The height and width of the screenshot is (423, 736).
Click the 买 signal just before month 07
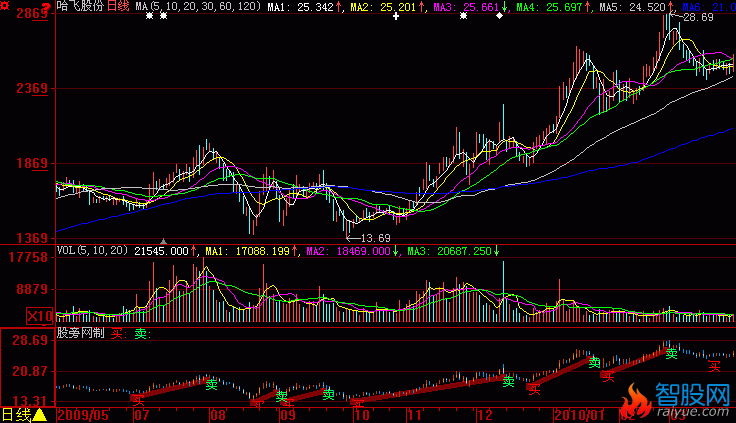[x=138, y=400]
